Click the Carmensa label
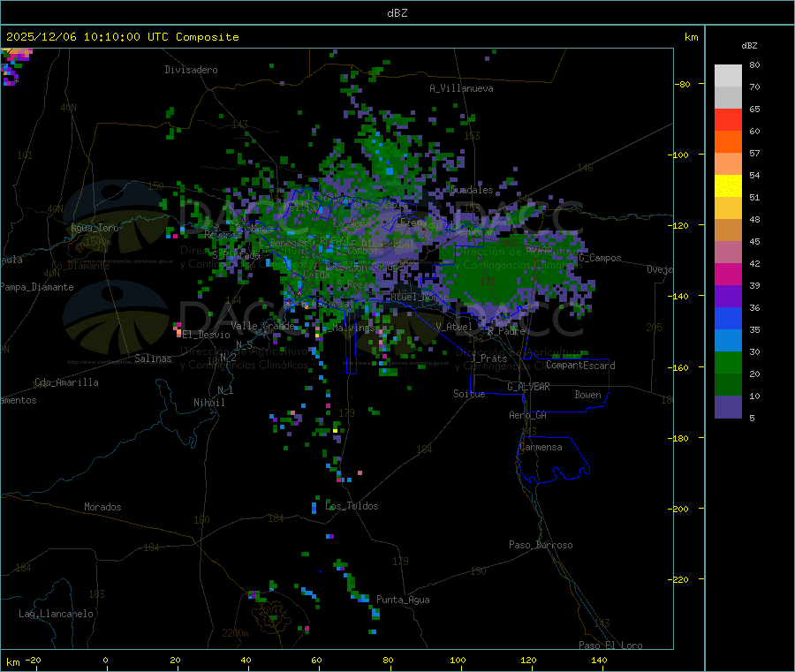Viewport: 795px width, 672px height. (x=541, y=447)
